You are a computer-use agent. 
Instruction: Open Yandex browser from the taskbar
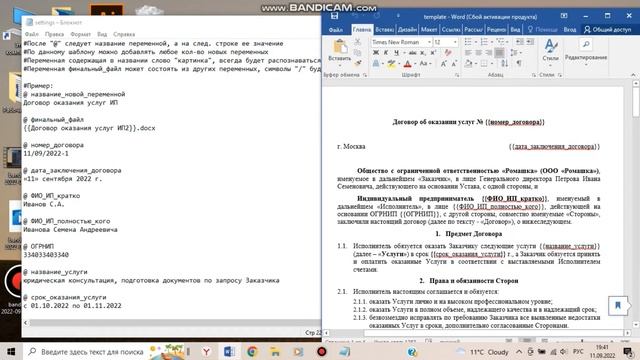tap(207, 351)
